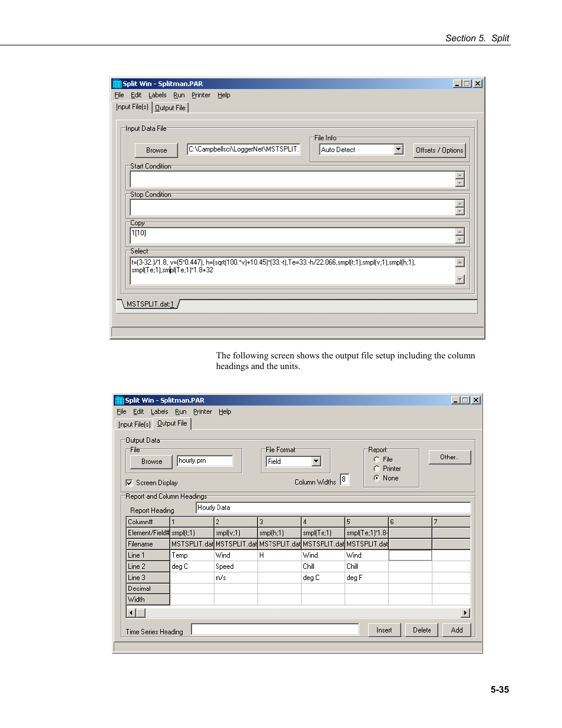Click Select field scroll down arrow
The image size is (562, 728).
click(460, 279)
